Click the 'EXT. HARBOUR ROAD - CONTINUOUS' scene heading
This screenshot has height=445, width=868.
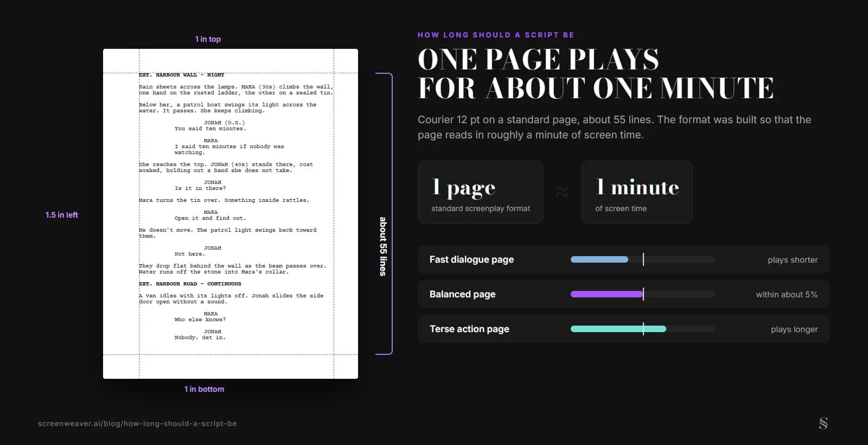point(190,284)
